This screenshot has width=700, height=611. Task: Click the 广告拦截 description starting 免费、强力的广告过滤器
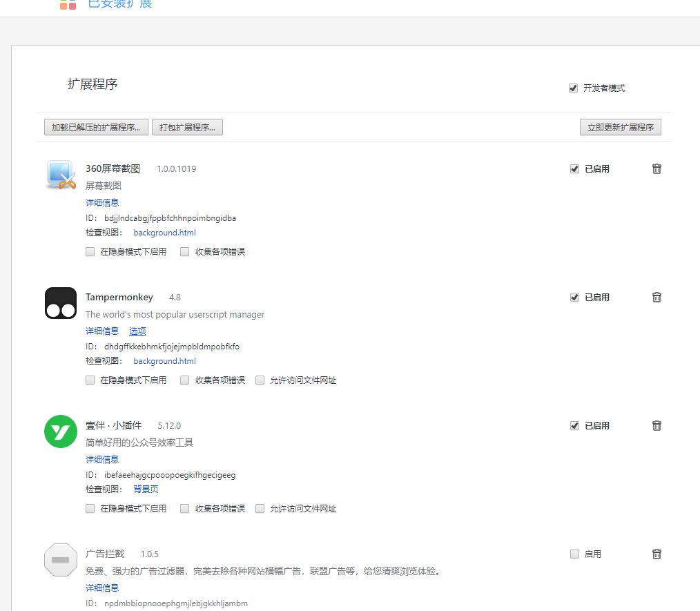click(264, 571)
